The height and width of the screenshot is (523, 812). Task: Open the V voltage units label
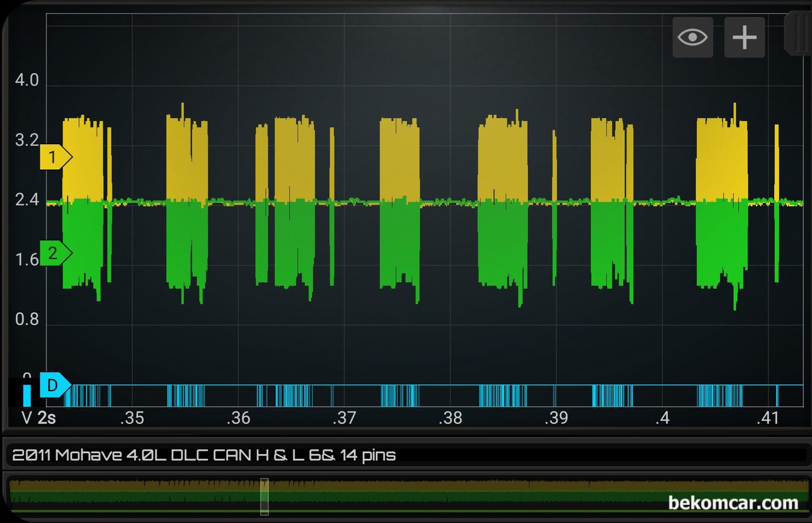pos(26,418)
